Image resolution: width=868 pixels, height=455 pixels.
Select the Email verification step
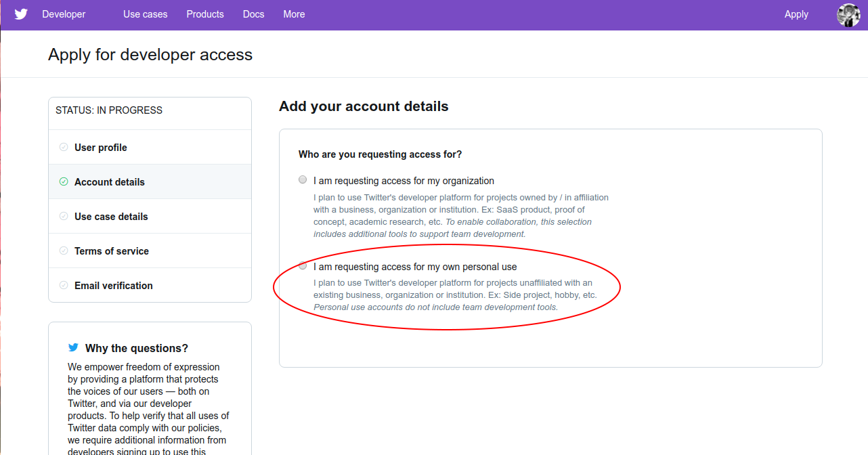coord(113,285)
